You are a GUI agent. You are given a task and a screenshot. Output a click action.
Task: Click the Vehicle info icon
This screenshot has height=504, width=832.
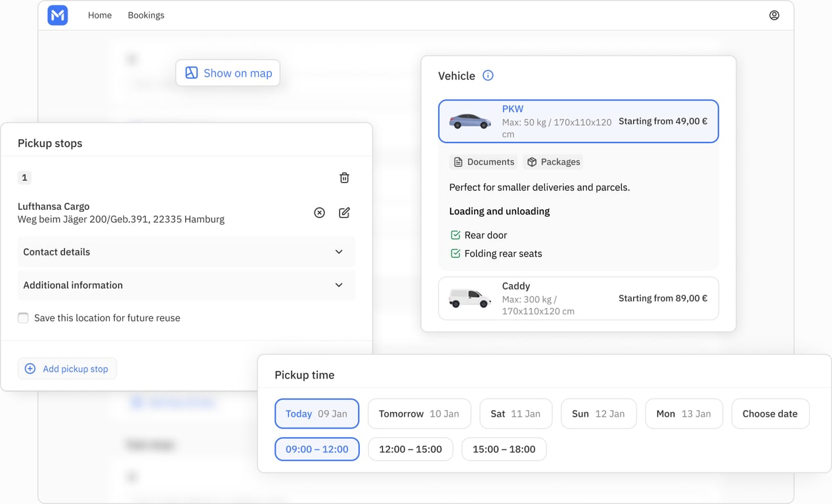(x=488, y=75)
